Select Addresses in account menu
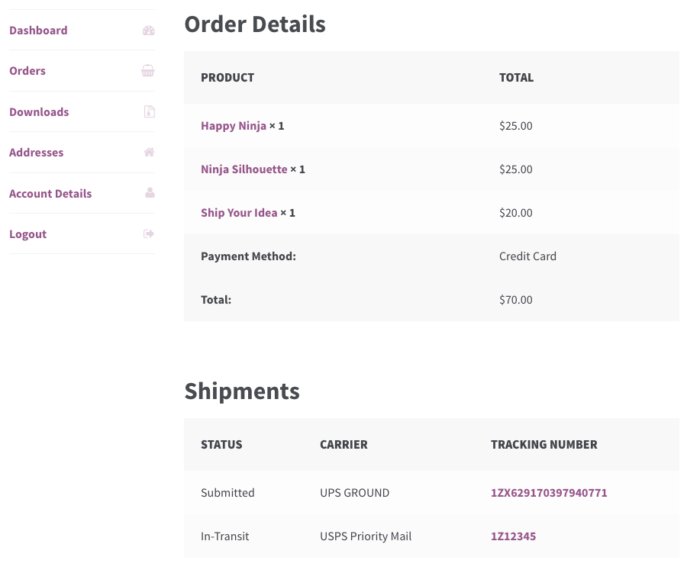 tap(36, 153)
